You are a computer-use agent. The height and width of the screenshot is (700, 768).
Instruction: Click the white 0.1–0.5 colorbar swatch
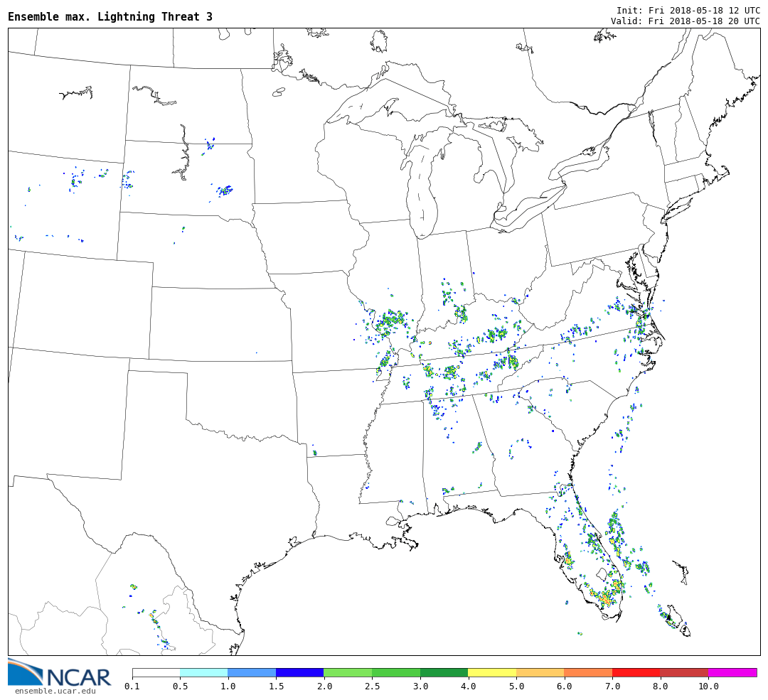tap(156, 672)
